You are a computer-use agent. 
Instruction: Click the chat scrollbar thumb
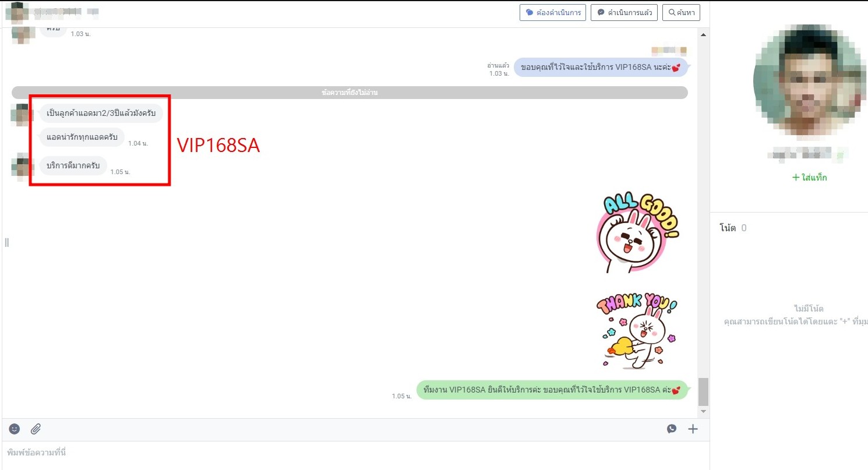click(x=703, y=391)
